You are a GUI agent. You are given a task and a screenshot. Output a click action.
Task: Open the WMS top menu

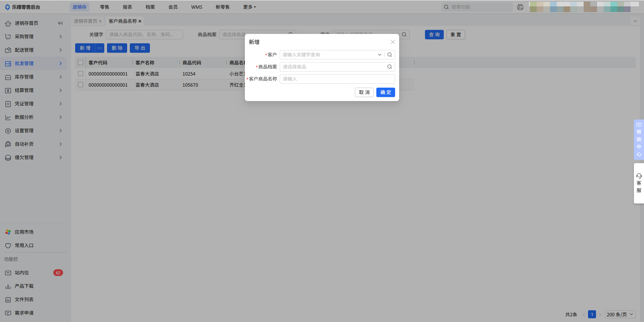point(197,7)
